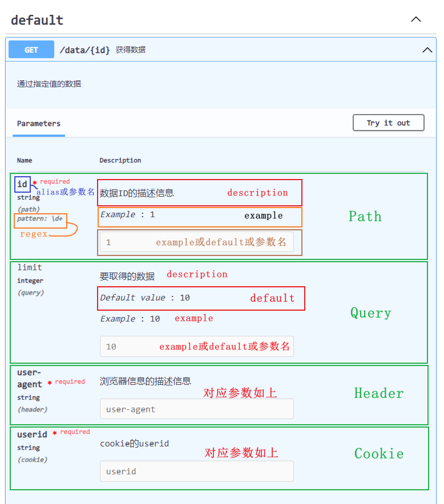
Task: Select the Parameters tab
Action: pyautogui.click(x=39, y=123)
